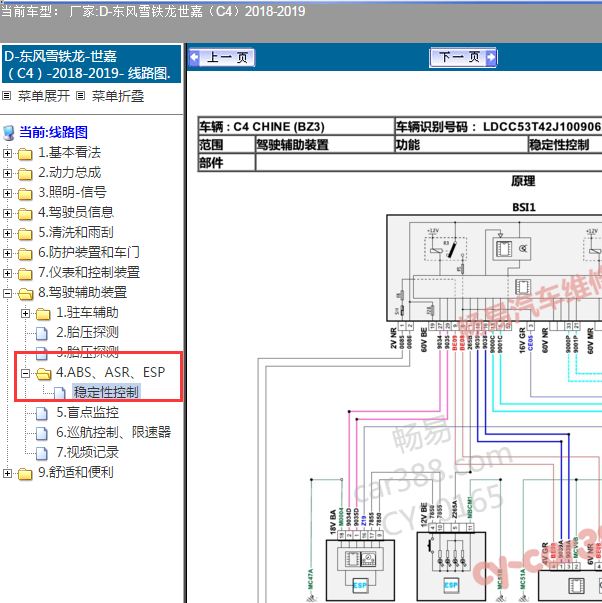Image resolution: width=602 pixels, height=603 pixels.
Task: Open the 6.防护装置和车门 tree item
Action: pos(88,252)
